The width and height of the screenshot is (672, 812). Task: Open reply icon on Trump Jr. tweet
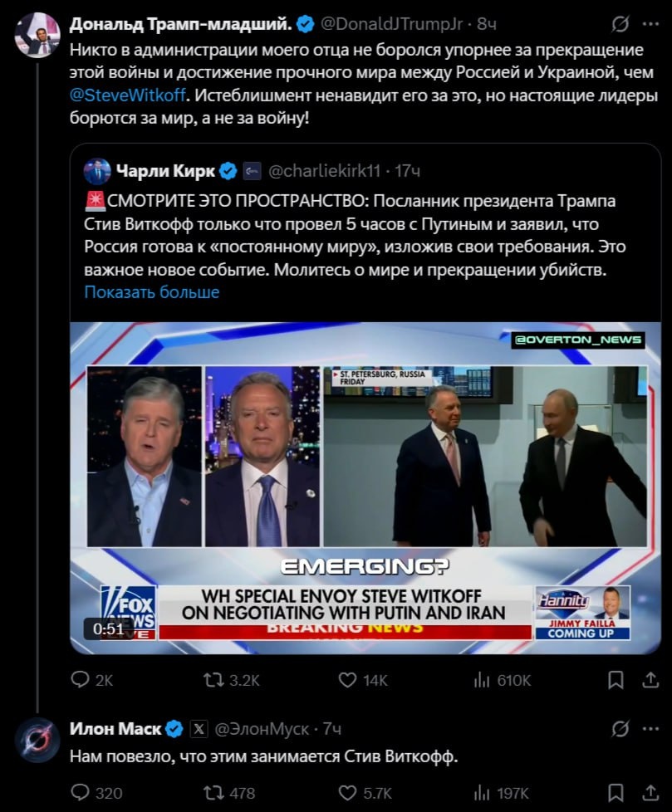click(x=80, y=679)
